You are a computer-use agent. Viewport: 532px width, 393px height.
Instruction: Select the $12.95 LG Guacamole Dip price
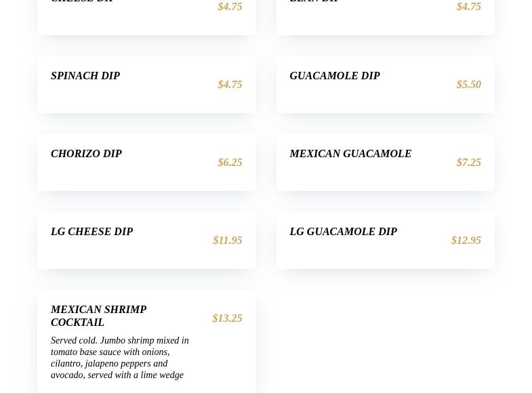click(466, 241)
